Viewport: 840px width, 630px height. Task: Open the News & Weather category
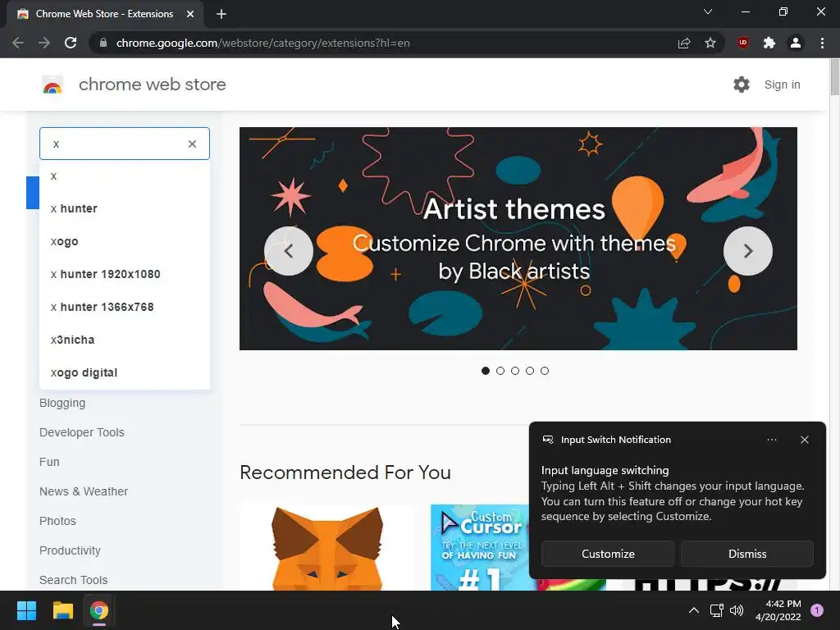[84, 491]
